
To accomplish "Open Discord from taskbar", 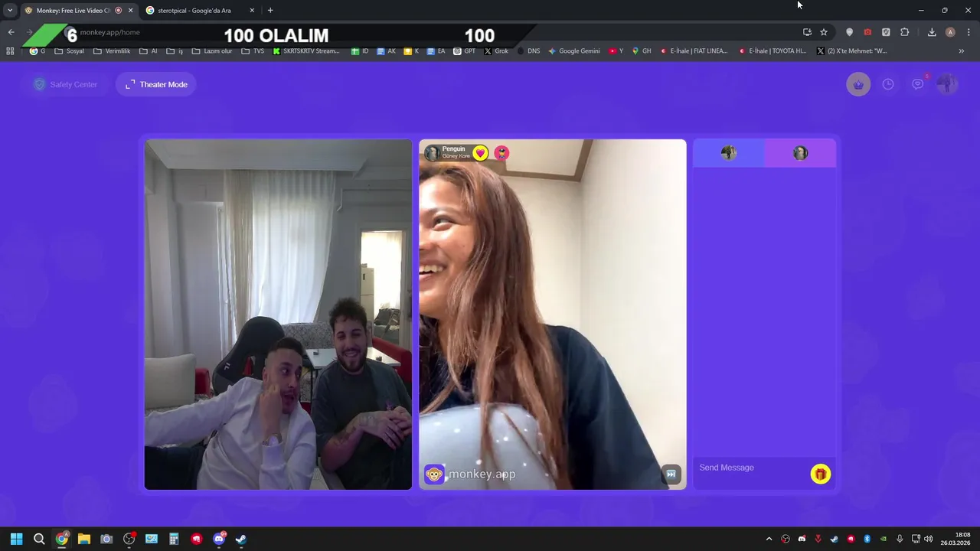I will [x=219, y=539].
